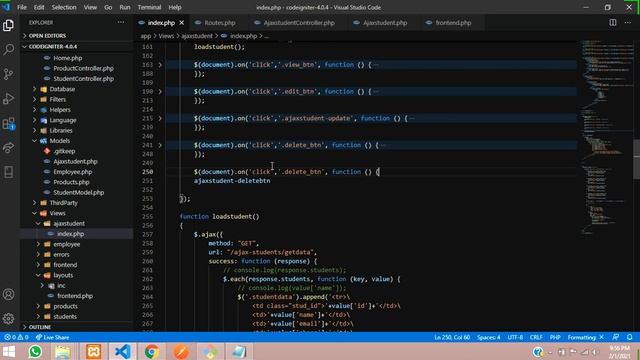Expand the Database folder
The height and width of the screenshot is (360, 640).
click(x=62, y=89)
